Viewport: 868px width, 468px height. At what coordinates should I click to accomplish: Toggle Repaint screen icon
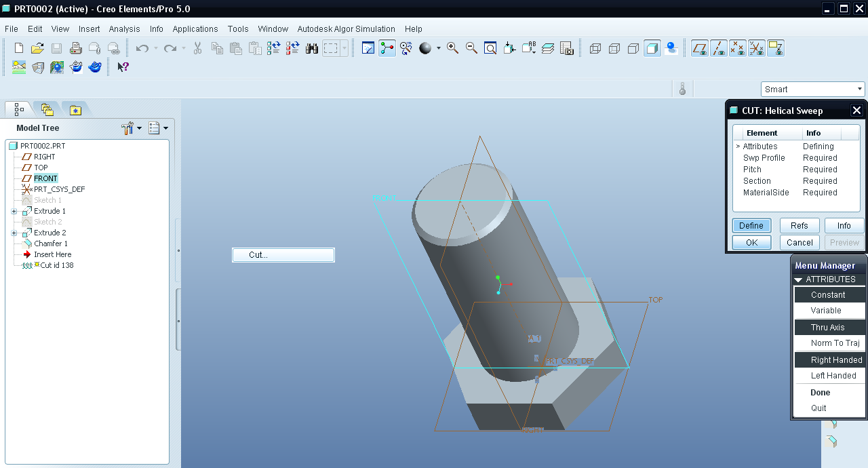click(x=368, y=48)
